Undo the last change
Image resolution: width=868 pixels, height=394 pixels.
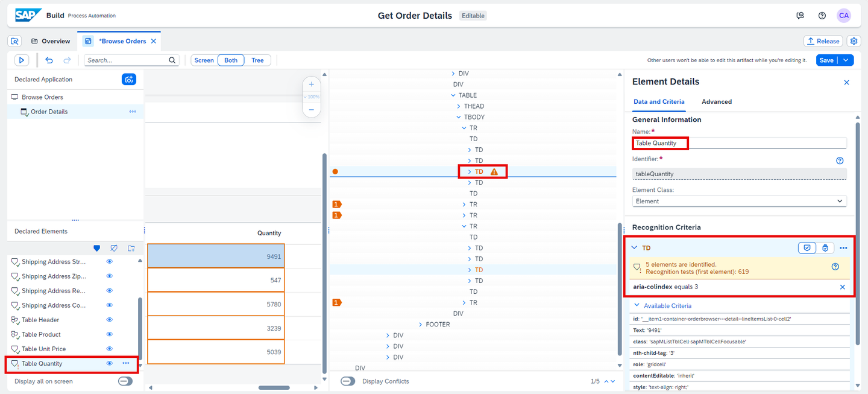tap(49, 60)
